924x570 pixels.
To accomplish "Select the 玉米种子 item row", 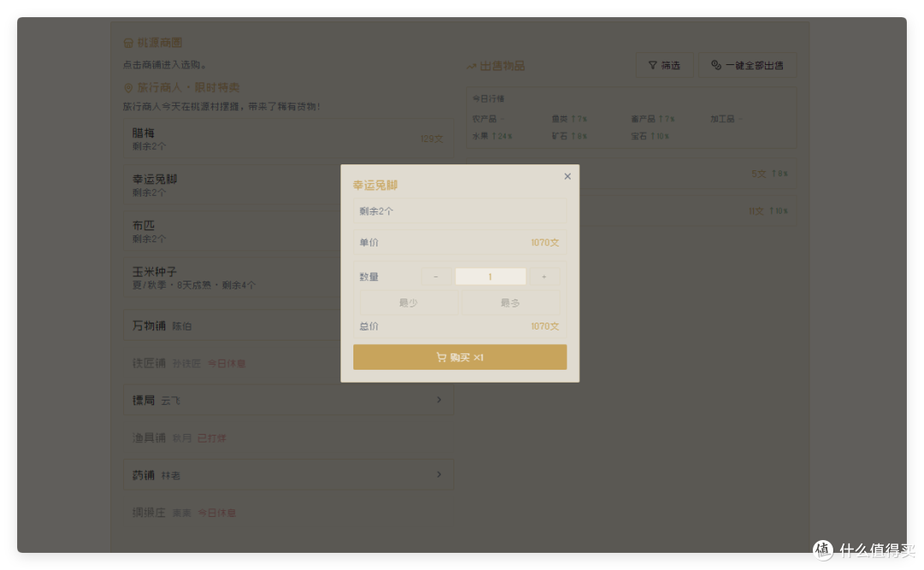I will tap(232, 277).
